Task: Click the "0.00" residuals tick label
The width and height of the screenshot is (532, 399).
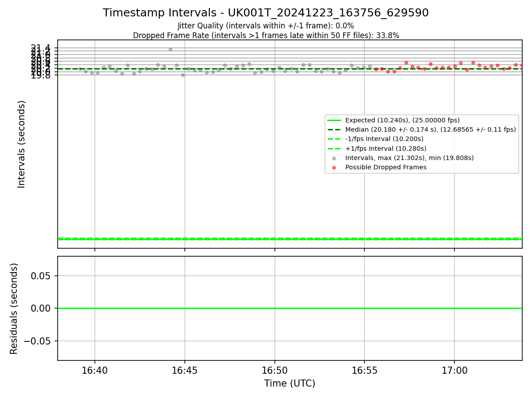Action: [41, 308]
